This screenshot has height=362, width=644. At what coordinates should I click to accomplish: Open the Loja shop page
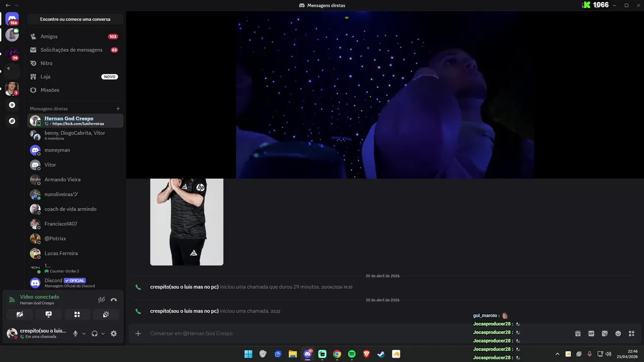click(75, 77)
